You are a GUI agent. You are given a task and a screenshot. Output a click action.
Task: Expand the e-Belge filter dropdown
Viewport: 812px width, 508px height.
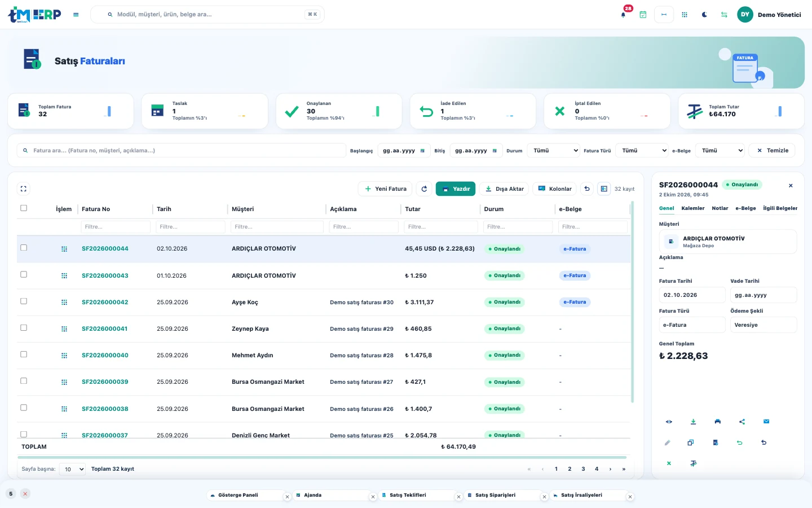(x=720, y=151)
